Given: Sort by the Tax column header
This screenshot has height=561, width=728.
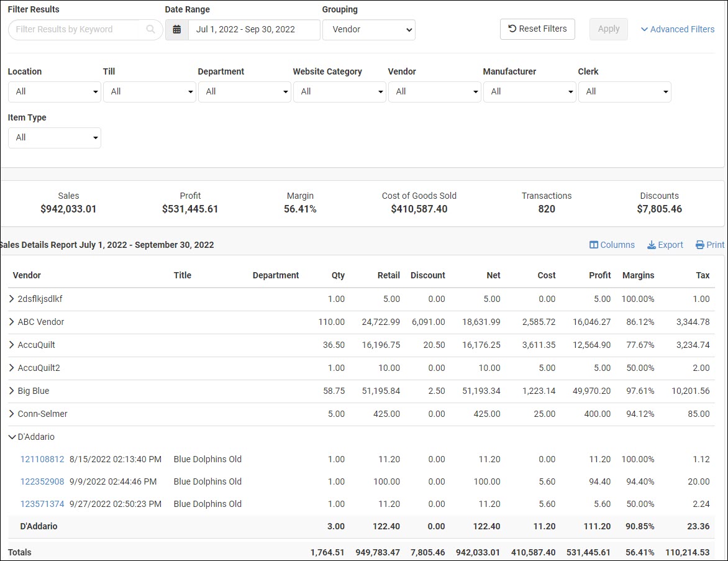Looking at the screenshot, I should pos(703,275).
